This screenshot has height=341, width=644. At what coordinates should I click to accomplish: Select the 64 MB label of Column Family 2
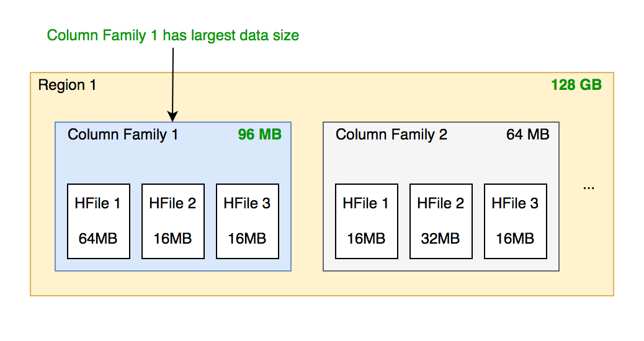point(527,135)
